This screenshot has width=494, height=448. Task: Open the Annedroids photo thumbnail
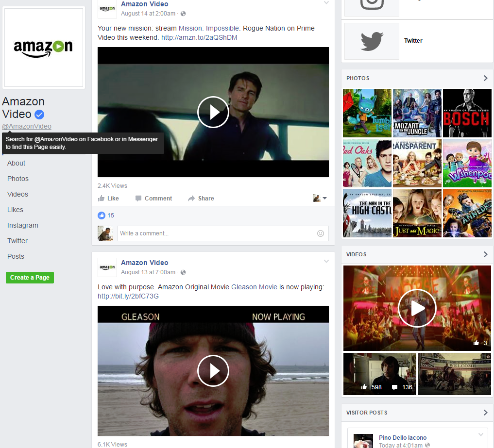pos(467,213)
